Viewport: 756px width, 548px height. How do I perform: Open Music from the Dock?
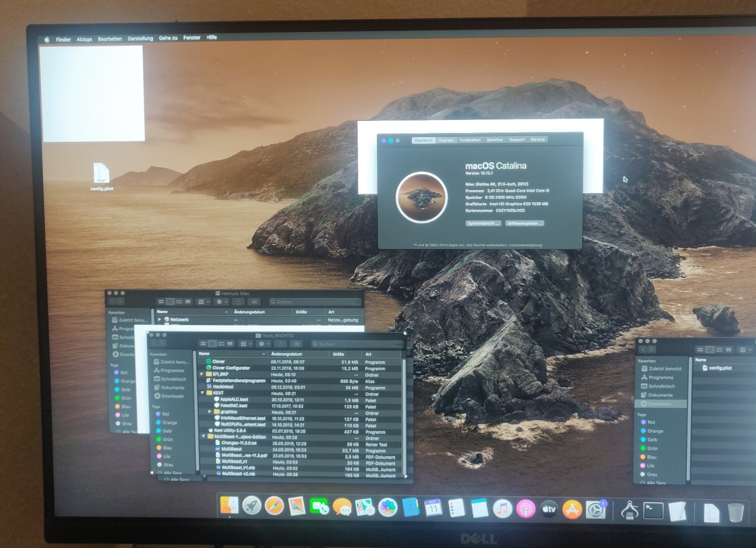[502, 509]
